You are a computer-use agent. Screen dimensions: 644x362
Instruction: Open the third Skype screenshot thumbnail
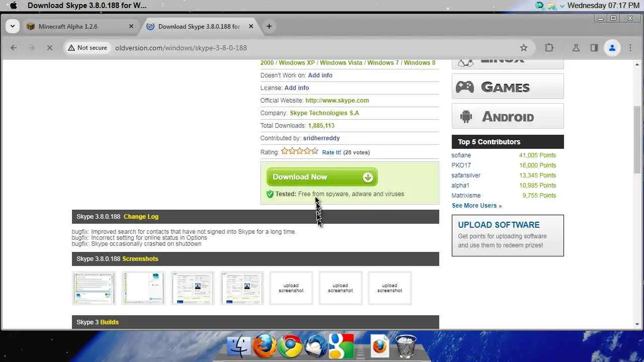tap(192, 288)
